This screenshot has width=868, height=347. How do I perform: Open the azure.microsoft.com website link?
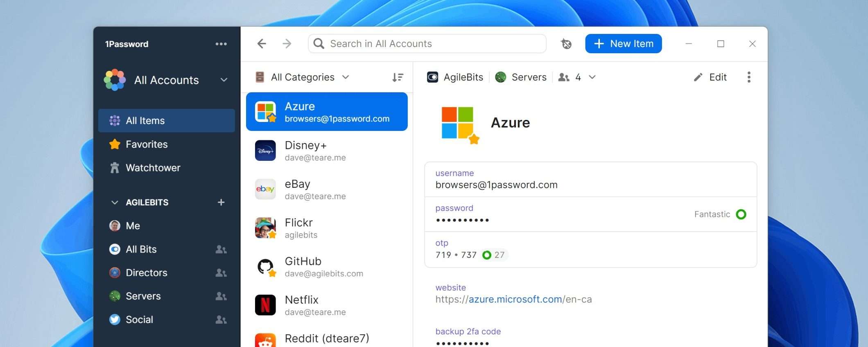(x=515, y=300)
